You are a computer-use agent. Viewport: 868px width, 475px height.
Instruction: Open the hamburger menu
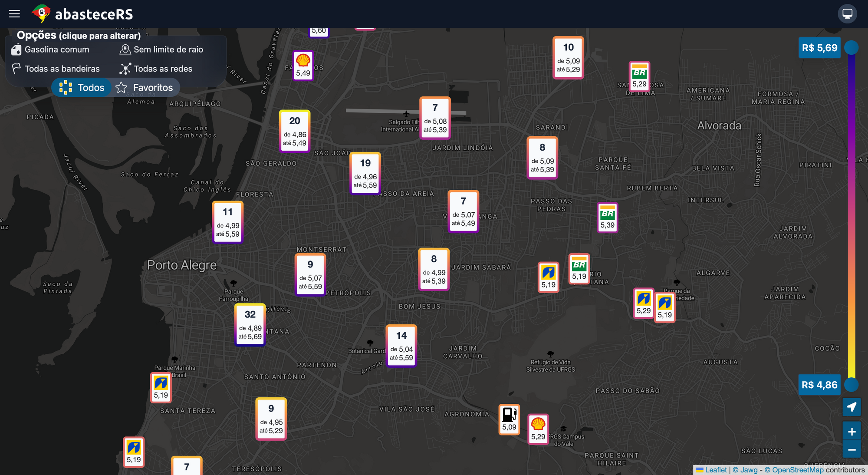coord(14,14)
